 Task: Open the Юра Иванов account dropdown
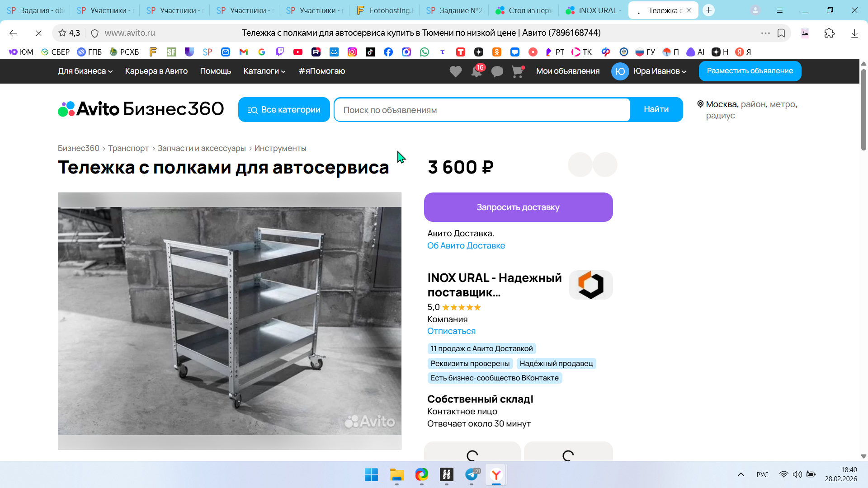(x=660, y=71)
